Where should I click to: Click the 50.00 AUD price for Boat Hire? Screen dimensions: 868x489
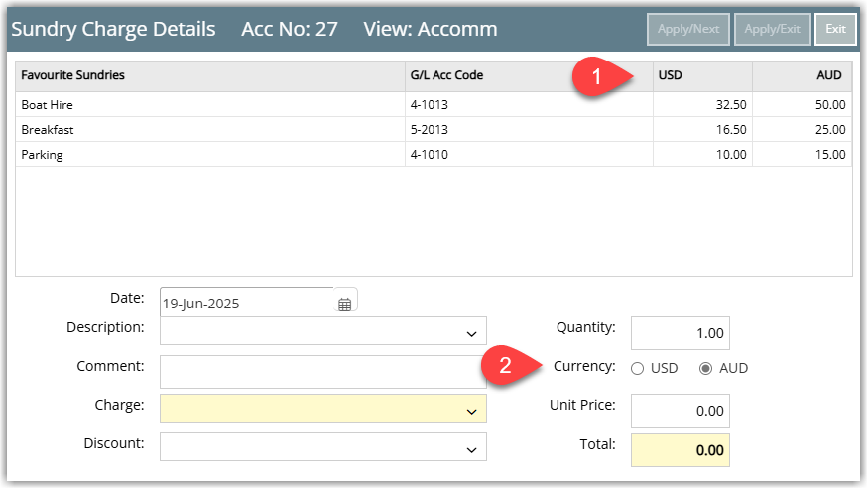point(830,105)
